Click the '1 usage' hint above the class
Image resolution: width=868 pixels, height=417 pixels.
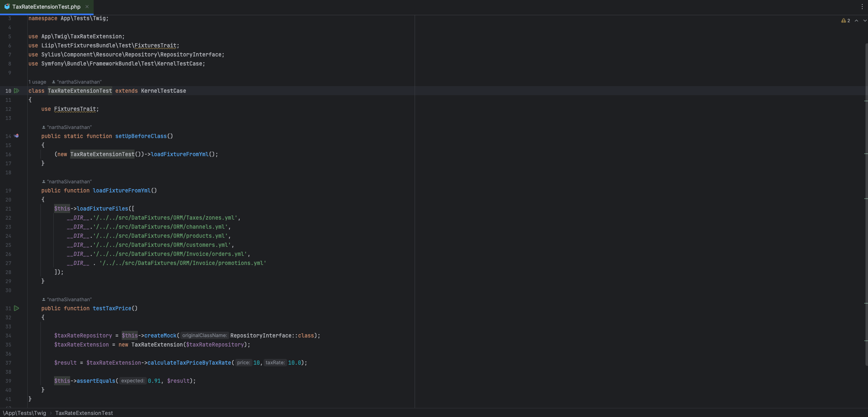[37, 82]
